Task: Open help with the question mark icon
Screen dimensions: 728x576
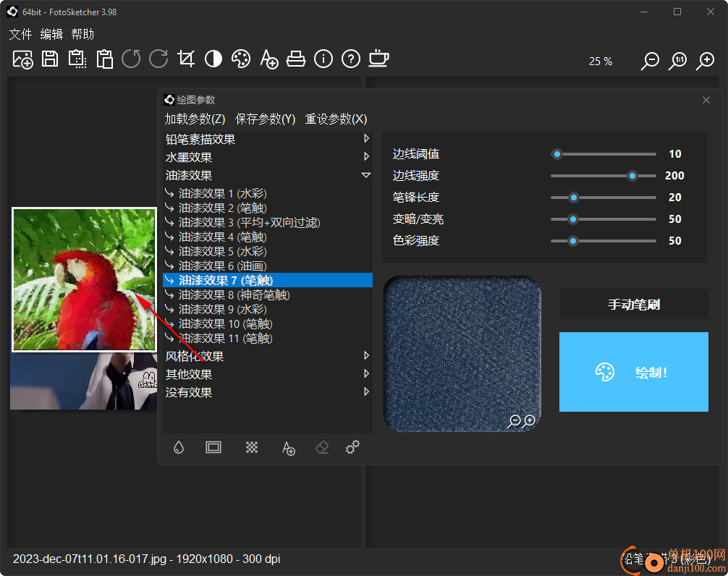Action: pos(351,59)
